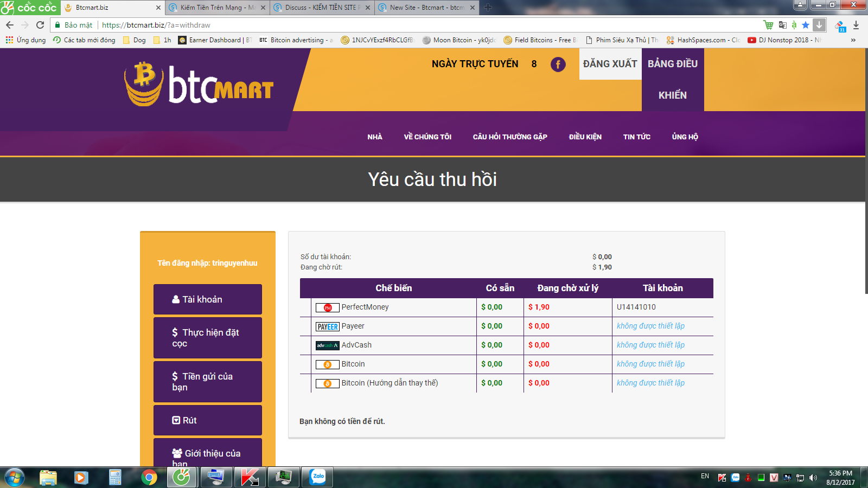Click the translate icon in the address bar
Screen dimensions: 868x488
[782, 25]
